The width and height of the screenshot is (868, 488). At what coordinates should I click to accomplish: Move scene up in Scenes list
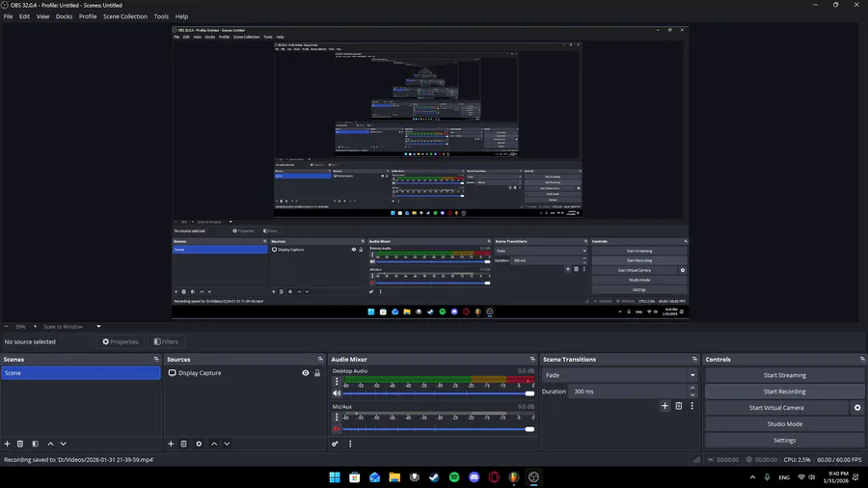(50, 444)
